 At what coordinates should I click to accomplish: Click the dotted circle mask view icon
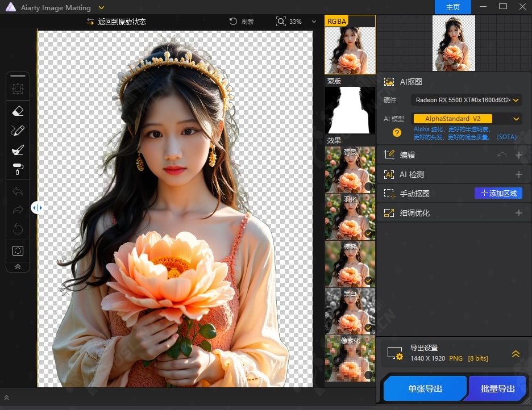tap(18, 251)
